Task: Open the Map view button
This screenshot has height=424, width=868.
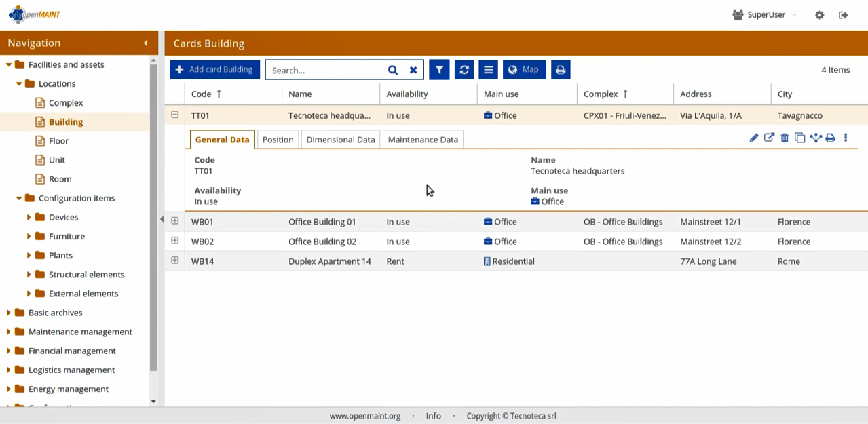Action: [524, 70]
